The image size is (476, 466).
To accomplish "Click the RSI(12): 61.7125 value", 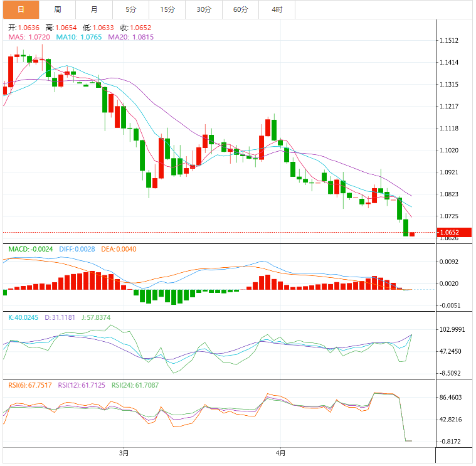I will click(x=82, y=385).
